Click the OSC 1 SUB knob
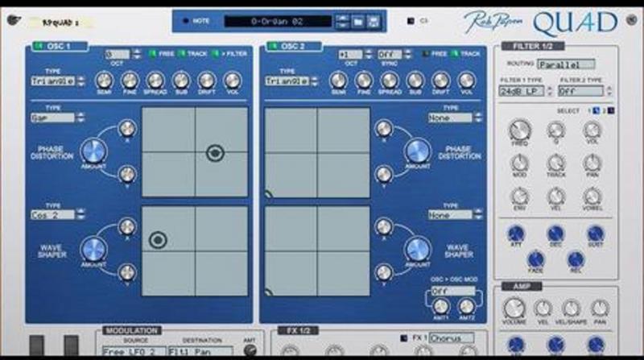This screenshot has height=360, width=644. click(x=181, y=81)
